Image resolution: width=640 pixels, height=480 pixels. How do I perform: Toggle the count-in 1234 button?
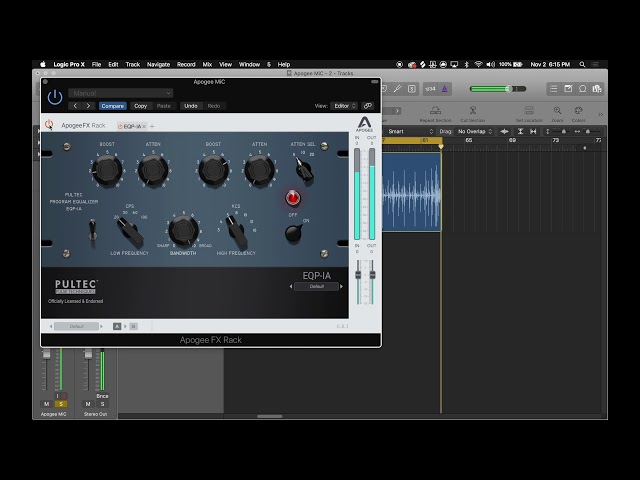click(430, 89)
